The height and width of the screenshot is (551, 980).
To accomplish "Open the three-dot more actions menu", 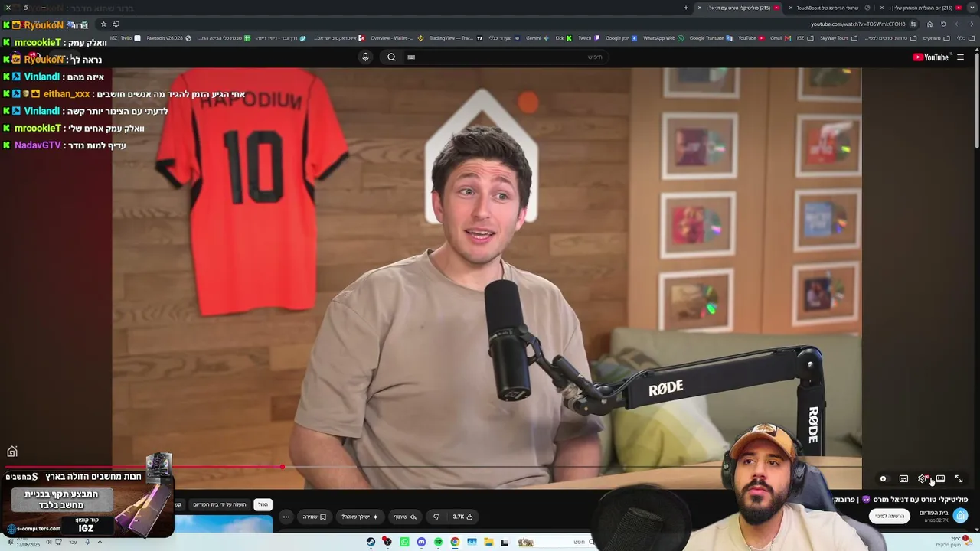I will [x=286, y=517].
